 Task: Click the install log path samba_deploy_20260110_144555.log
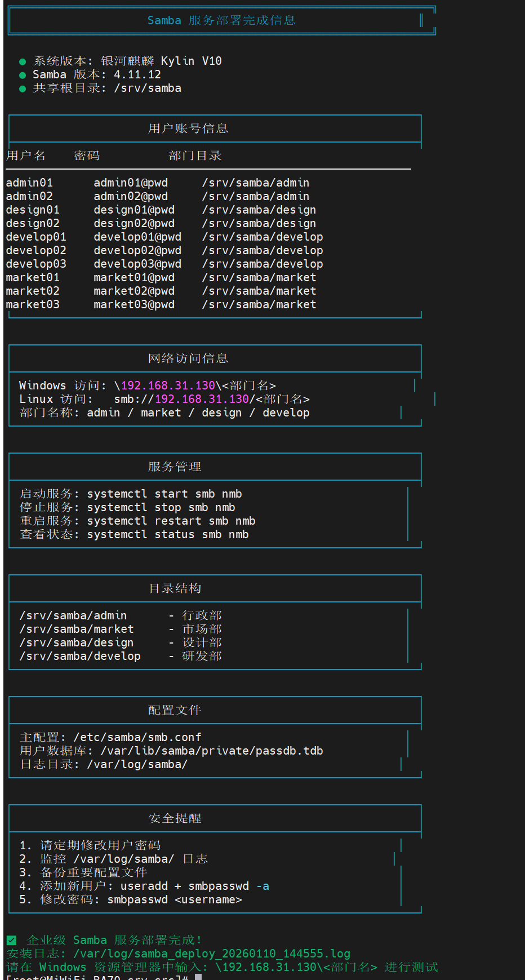tap(212, 954)
